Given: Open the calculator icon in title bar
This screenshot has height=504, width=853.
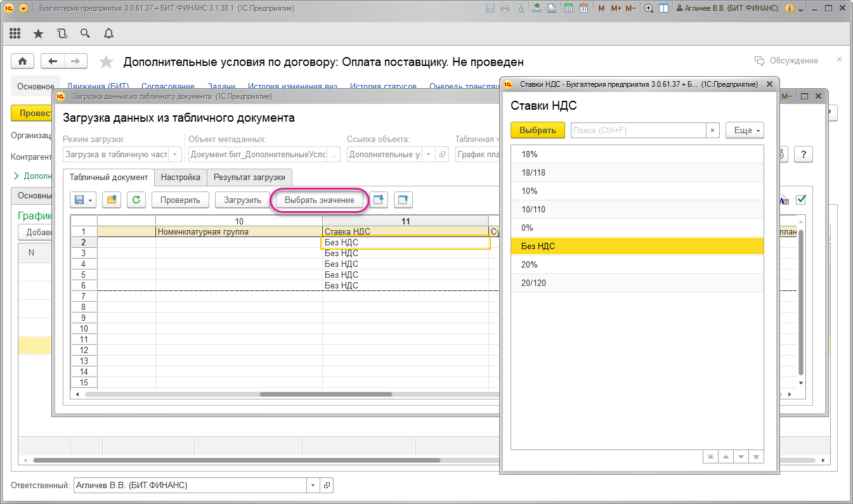Looking at the screenshot, I should click(568, 8).
